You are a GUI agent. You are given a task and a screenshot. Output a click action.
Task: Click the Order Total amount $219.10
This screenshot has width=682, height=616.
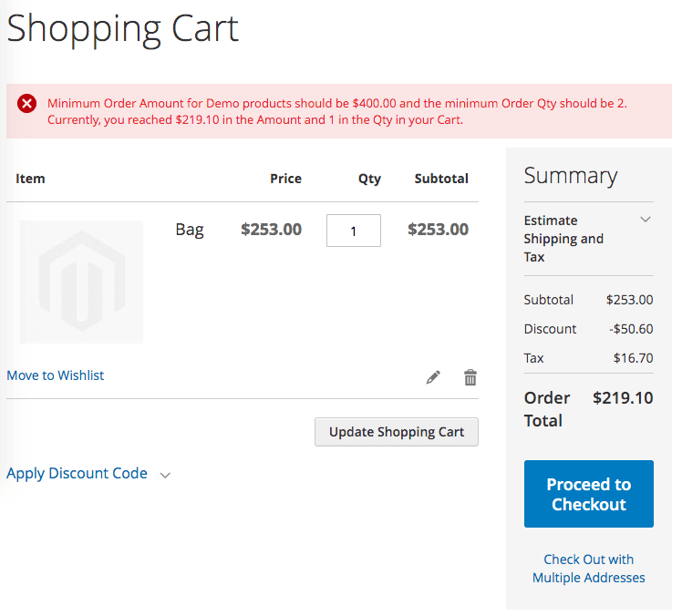[623, 398]
